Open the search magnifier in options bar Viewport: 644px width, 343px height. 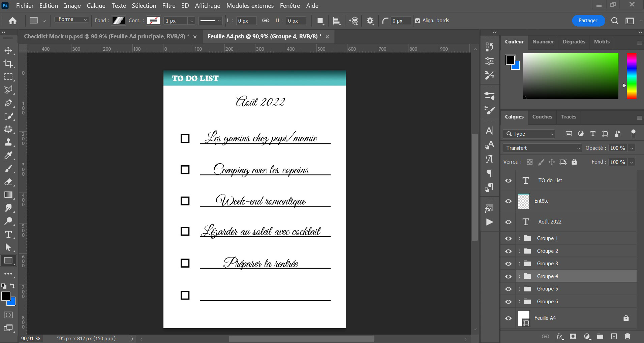(615, 21)
